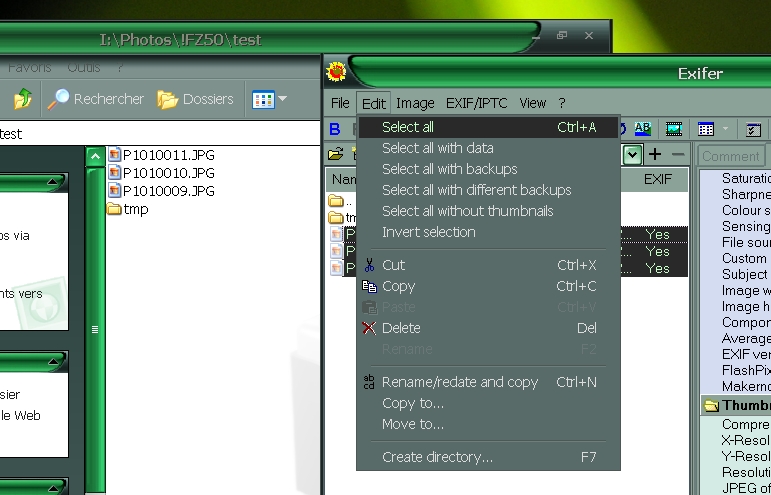Choose Select all from Edit menu
This screenshot has width=771, height=495.
pyautogui.click(x=408, y=127)
